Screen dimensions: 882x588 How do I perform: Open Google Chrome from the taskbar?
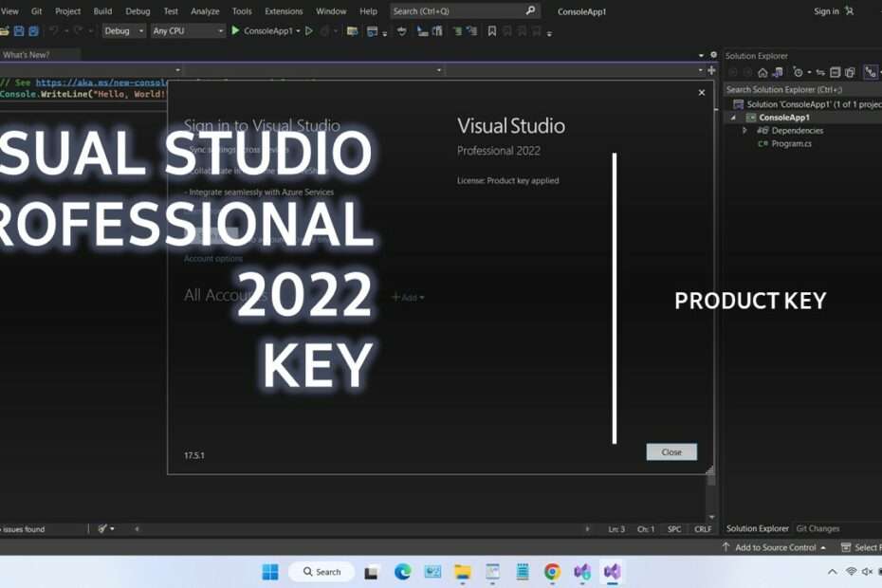coord(552,572)
